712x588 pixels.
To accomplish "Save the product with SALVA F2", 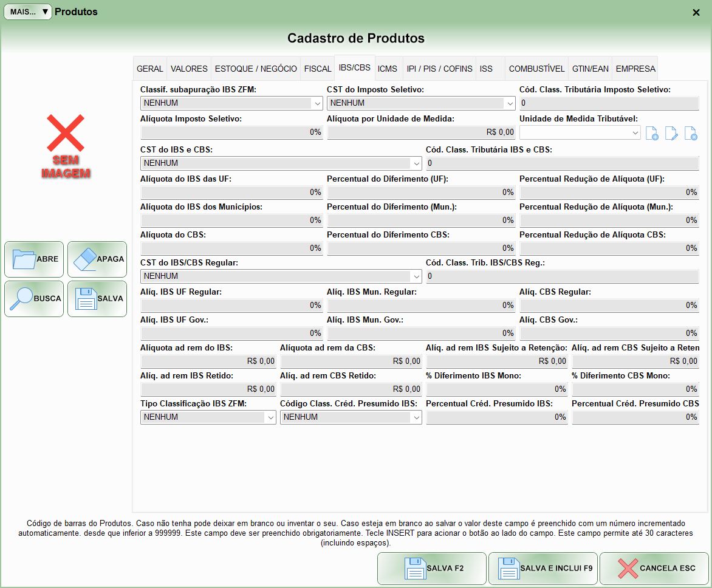I will (x=431, y=569).
